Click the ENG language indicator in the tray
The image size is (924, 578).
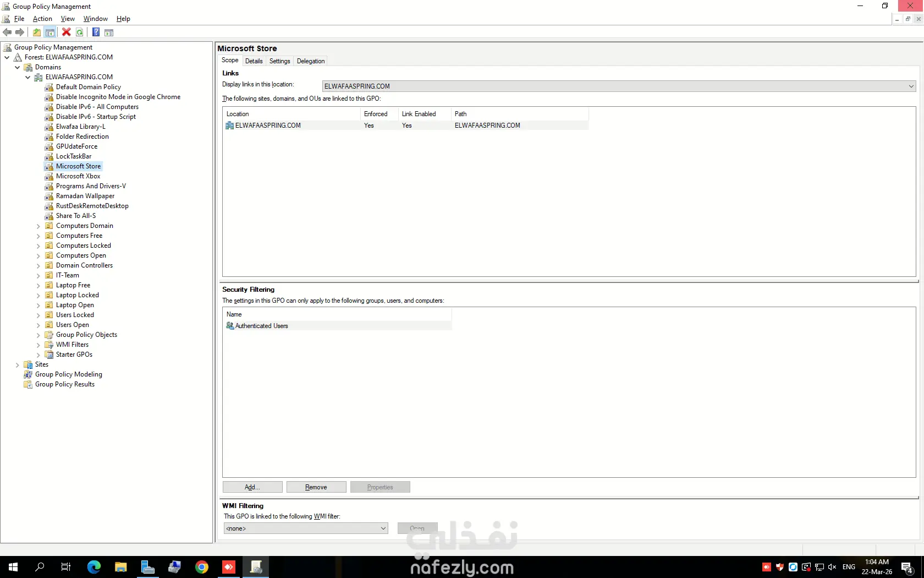pos(849,567)
